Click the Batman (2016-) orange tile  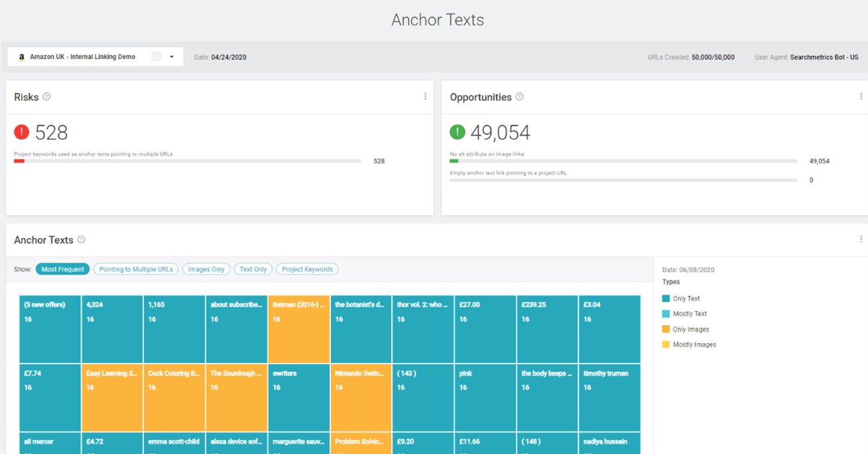[299, 329]
